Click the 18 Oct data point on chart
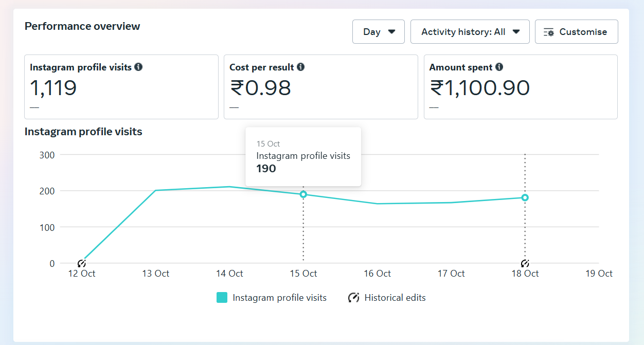Screen dimensions: 644x345 click(x=525, y=197)
